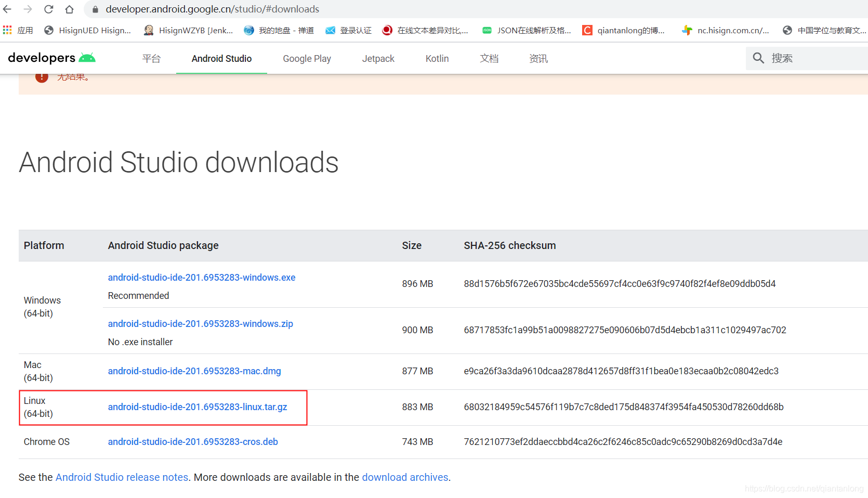Open the 我的地盘 - 禅道 bookmark
This screenshot has width=868, height=498.
coord(279,30)
